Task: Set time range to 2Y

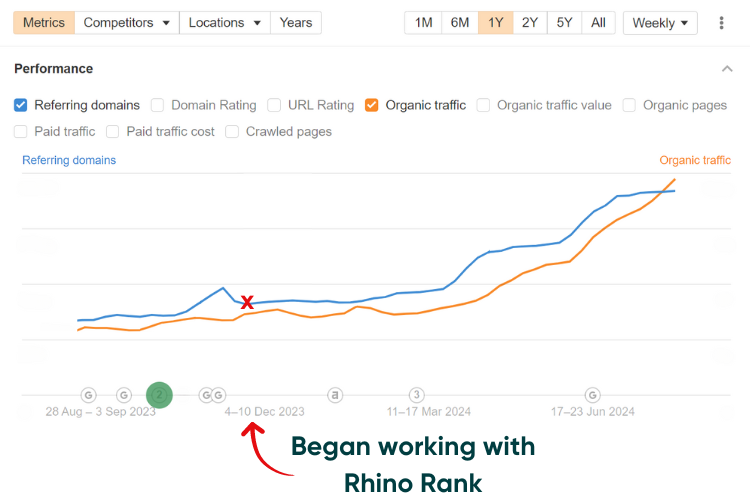Action: [530, 23]
